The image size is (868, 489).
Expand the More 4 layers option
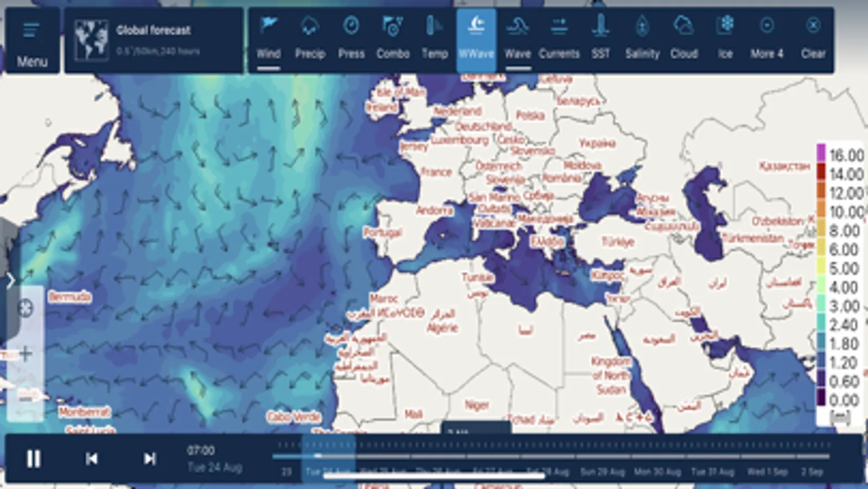coord(766,41)
